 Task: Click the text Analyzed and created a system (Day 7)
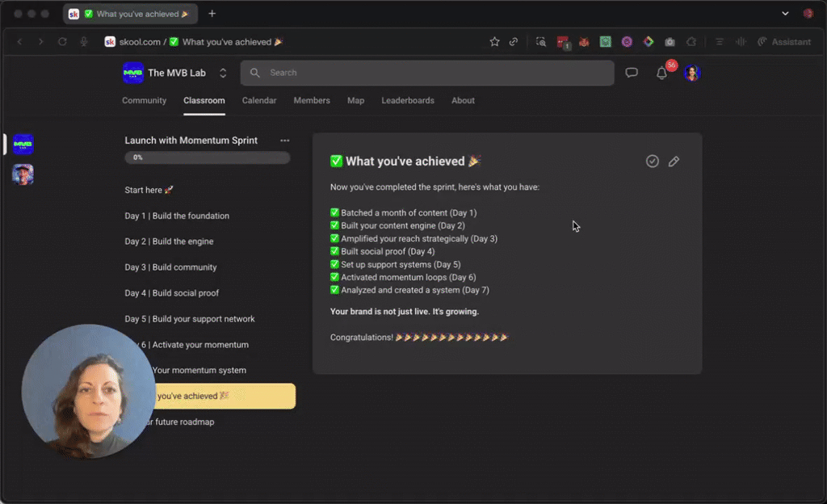pos(415,290)
